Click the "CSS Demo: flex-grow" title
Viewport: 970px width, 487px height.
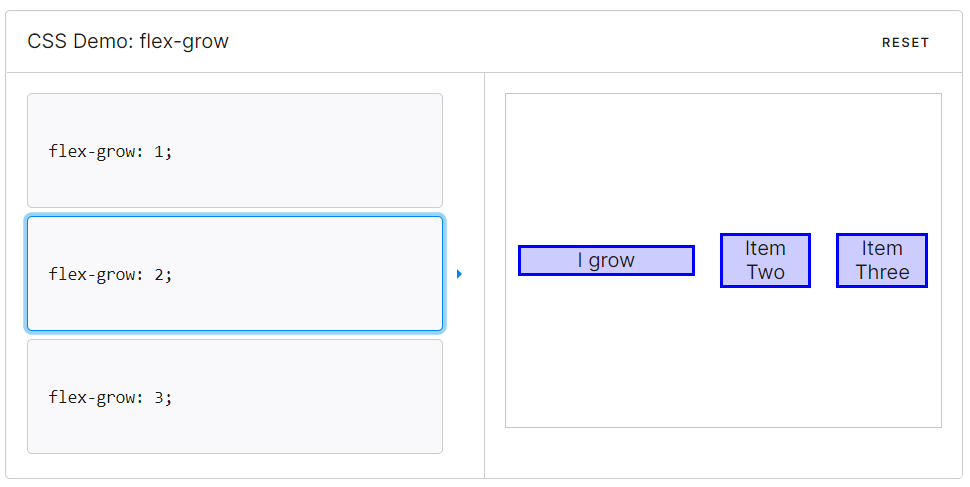pos(128,41)
